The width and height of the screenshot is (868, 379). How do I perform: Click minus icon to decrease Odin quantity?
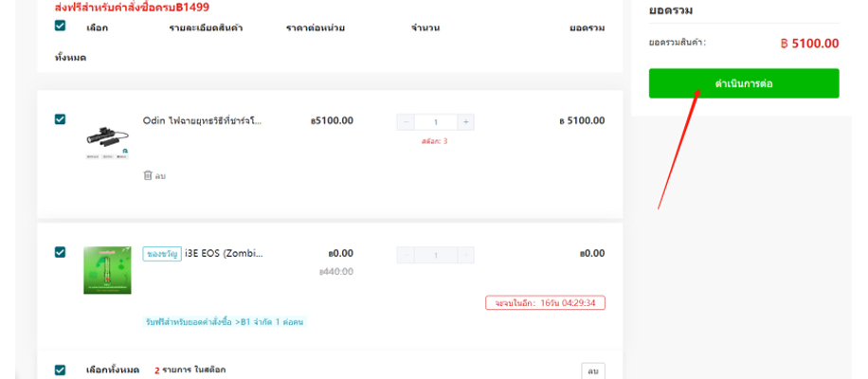[x=406, y=122]
